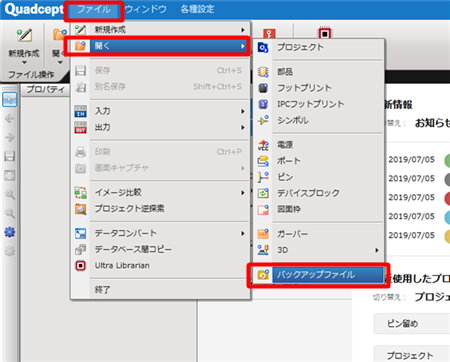Click the ファイル操作 ribbon group label
The height and width of the screenshot is (362, 450).
click(31, 74)
